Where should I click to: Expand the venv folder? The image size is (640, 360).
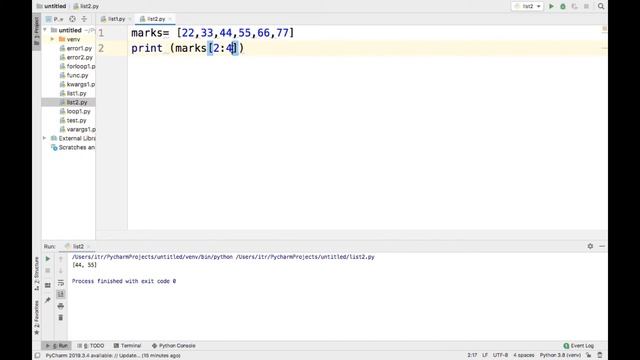click(x=52, y=39)
